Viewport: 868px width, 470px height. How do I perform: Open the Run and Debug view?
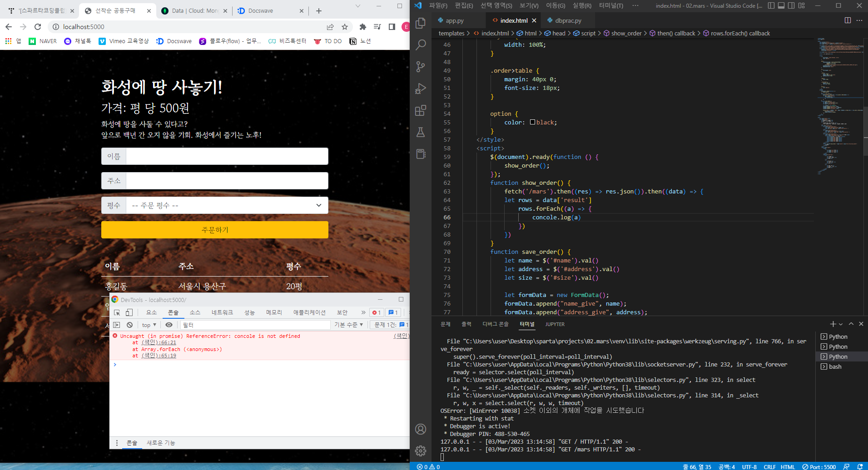pyautogui.click(x=421, y=89)
